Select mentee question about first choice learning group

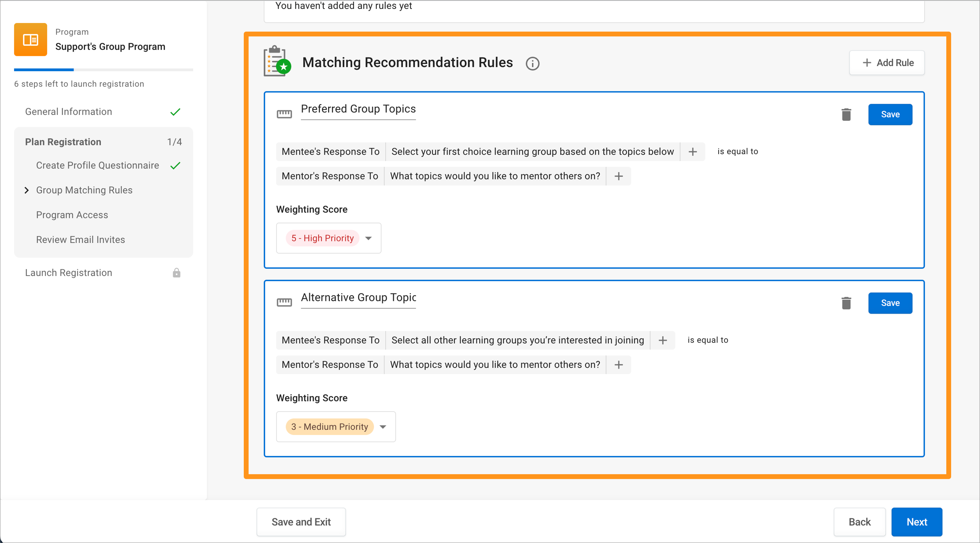point(533,152)
